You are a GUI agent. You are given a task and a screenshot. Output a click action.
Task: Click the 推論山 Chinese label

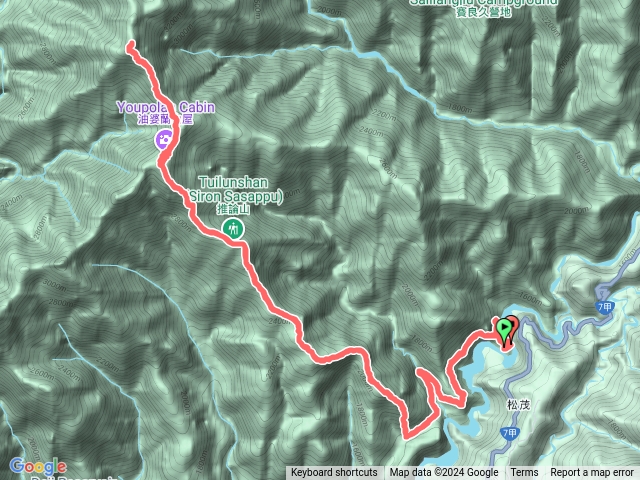pyautogui.click(x=233, y=209)
